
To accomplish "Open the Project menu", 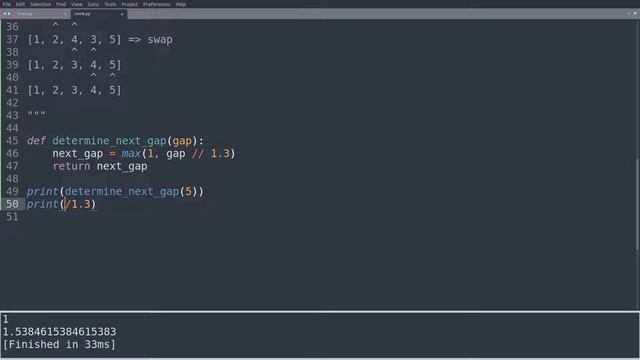I will pyautogui.click(x=129, y=4).
